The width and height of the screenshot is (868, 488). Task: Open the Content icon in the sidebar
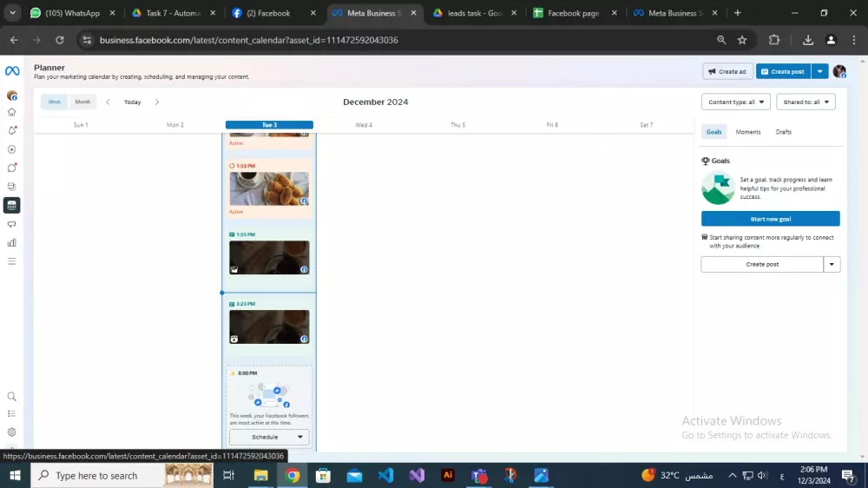pos(11,187)
